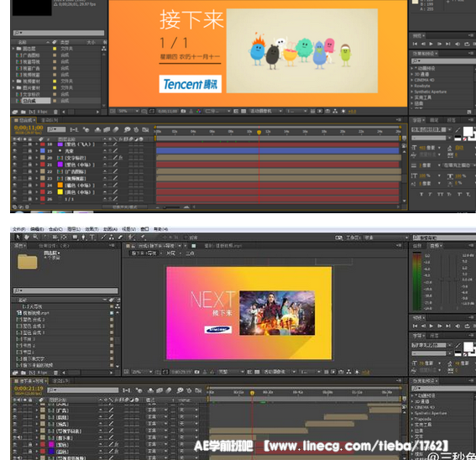Screen dimensions: 476x460
Task: Create new folder in lower project panel
Action: (x=23, y=373)
